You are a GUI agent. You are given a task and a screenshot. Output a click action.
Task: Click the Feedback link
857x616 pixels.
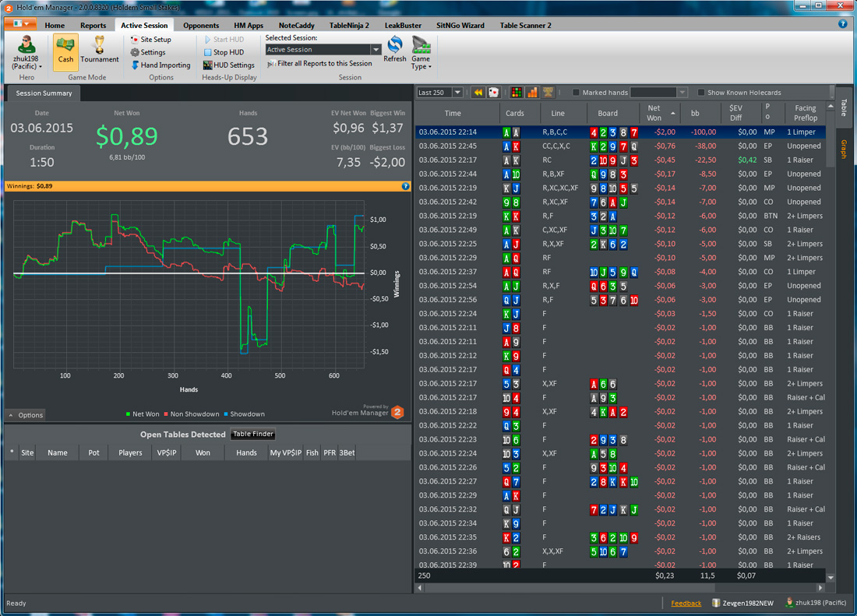pos(686,603)
